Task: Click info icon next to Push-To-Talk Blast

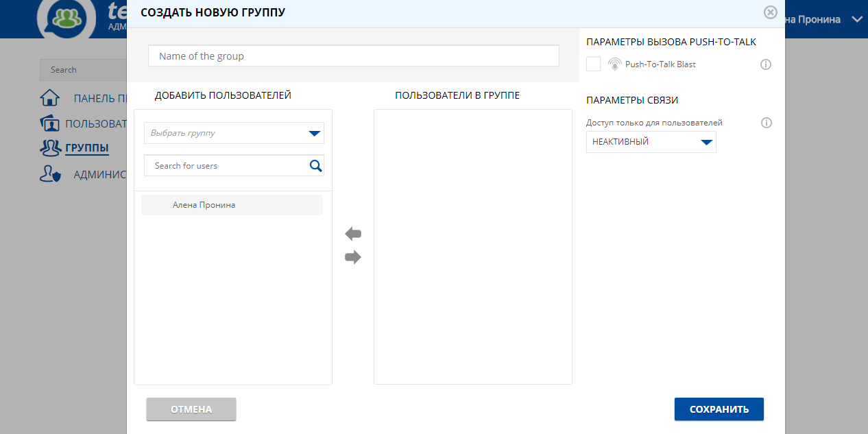Action: click(766, 64)
